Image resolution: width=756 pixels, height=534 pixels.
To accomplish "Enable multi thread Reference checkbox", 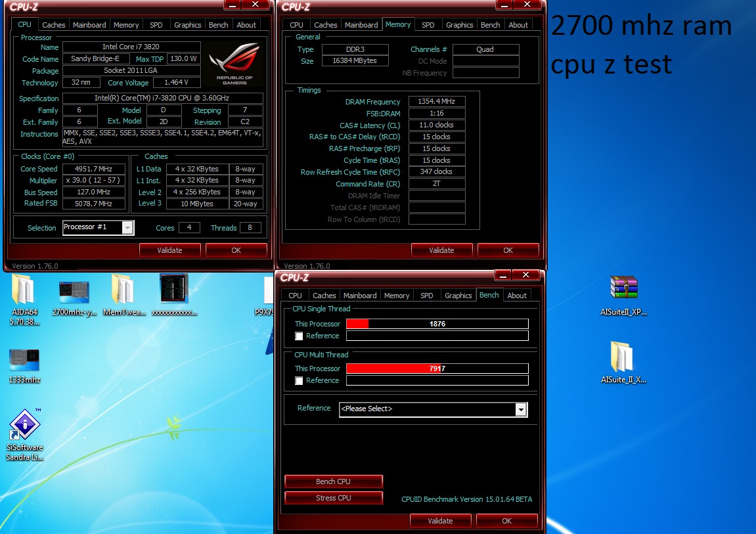I will tap(299, 381).
